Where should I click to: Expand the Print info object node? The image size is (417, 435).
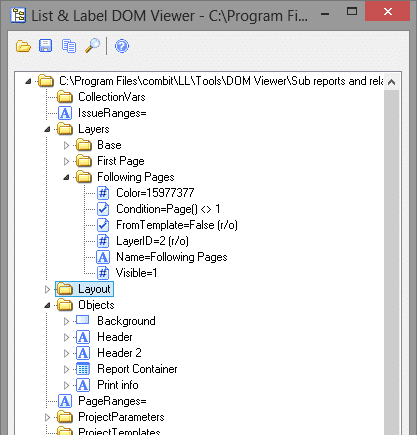coord(66,385)
